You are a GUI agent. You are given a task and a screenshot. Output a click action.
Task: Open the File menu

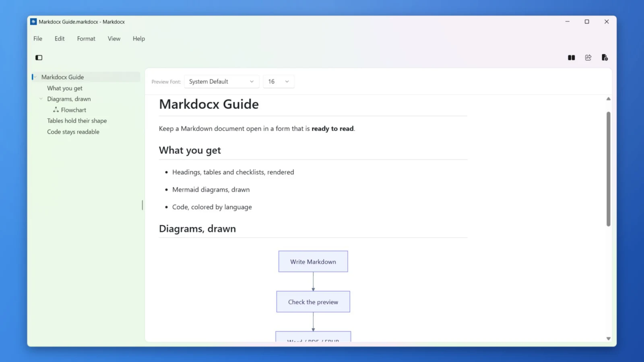coord(38,39)
